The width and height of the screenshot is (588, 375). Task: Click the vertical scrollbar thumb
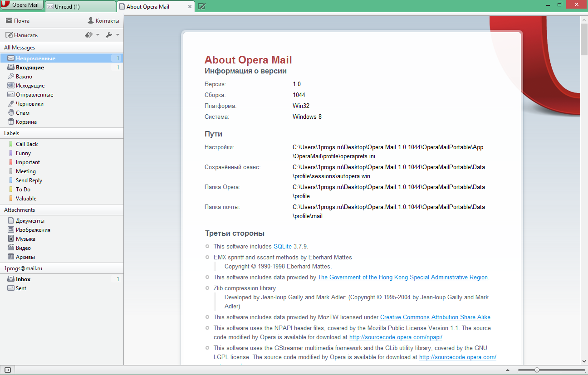point(584,39)
